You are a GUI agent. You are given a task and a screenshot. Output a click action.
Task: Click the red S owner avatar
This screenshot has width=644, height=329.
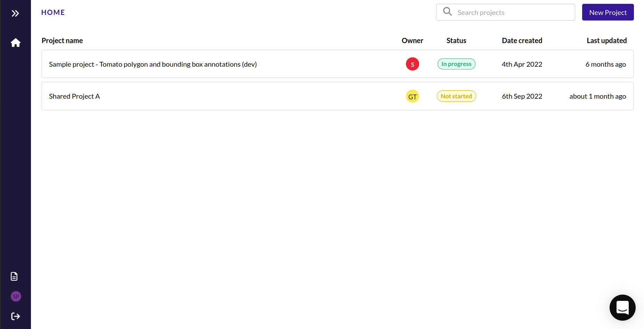click(x=413, y=64)
